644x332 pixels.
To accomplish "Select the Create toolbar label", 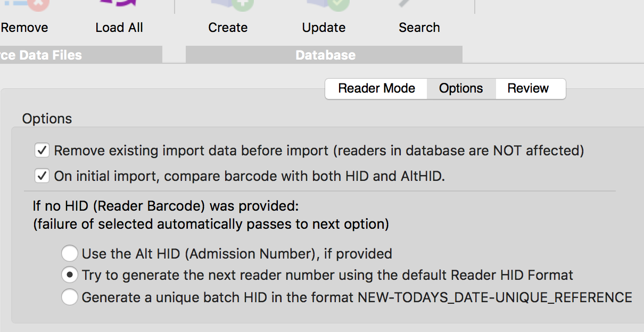I will (228, 28).
